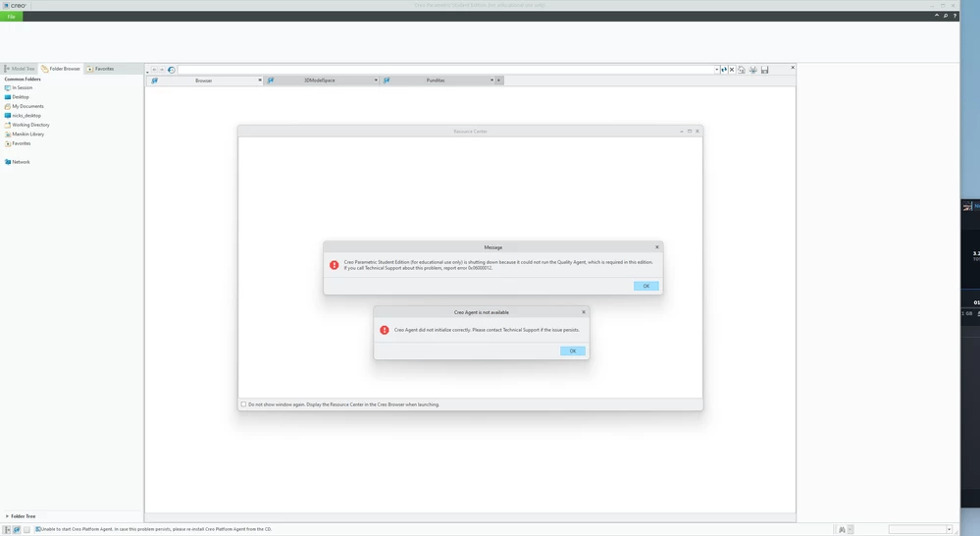Open Favorites in the Common Folders list

[x=18, y=143]
